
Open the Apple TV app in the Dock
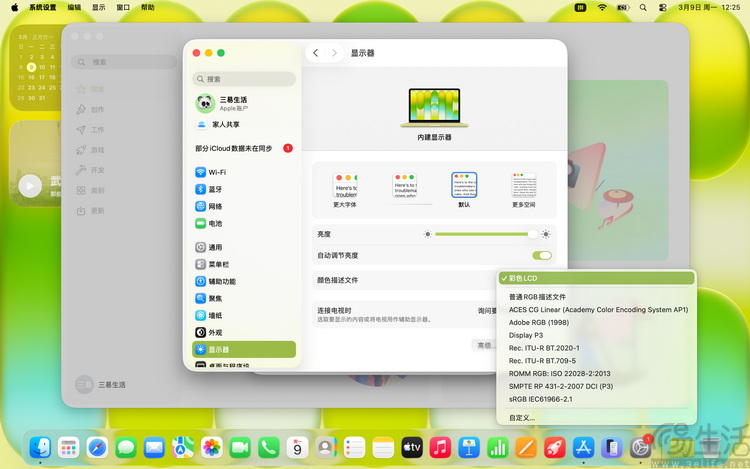[x=412, y=448]
